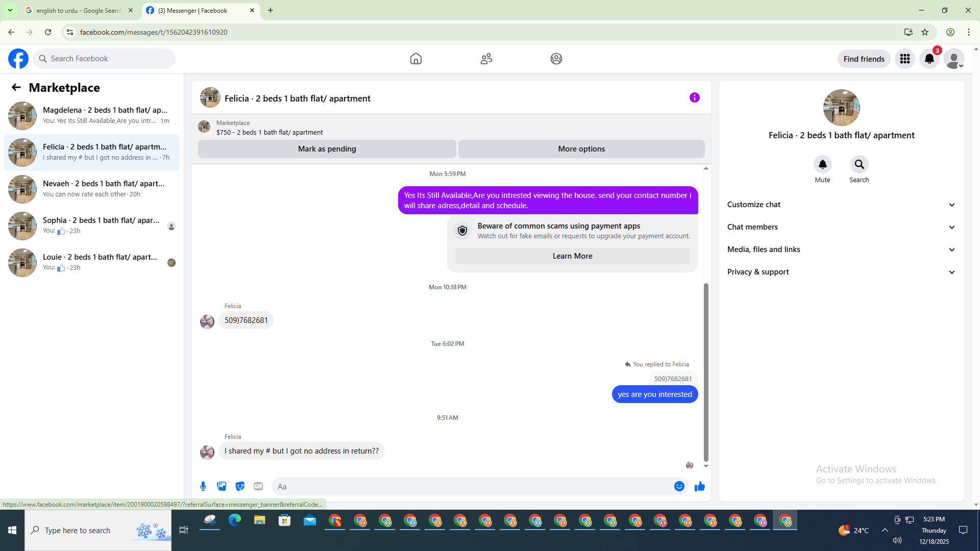Screen dimensions: 980x551
Task: Open the emoji picker in message box
Action: point(679,486)
